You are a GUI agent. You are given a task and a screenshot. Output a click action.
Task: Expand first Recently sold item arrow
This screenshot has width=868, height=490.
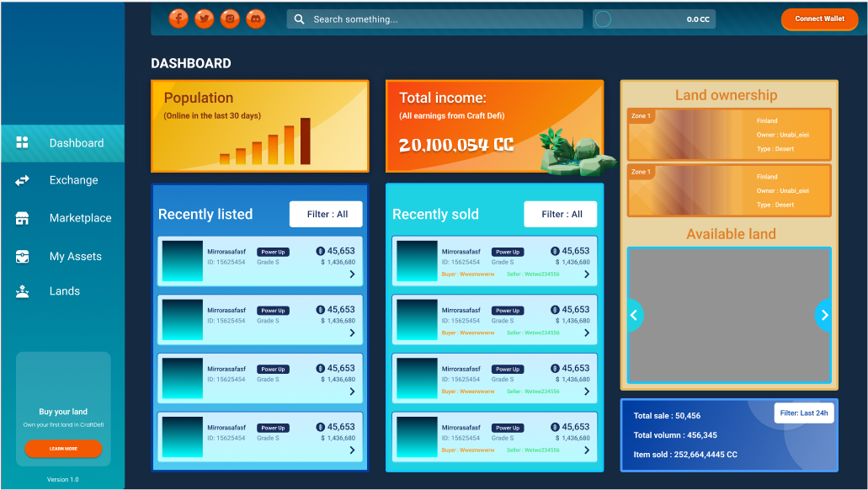pos(587,274)
